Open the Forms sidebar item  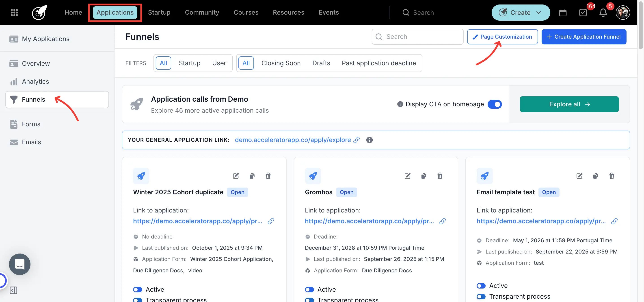click(x=31, y=124)
